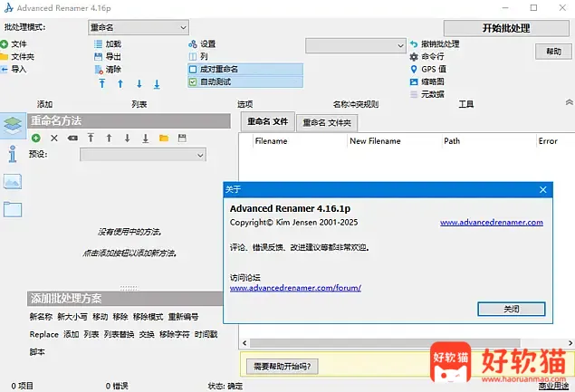
Task: Add New Name method (新名称)
Action: tap(41, 317)
